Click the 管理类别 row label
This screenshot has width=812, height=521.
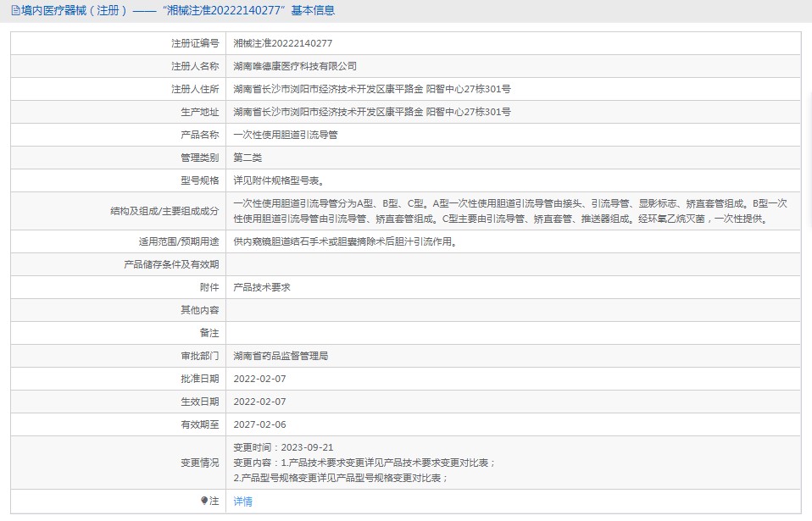[200, 158]
